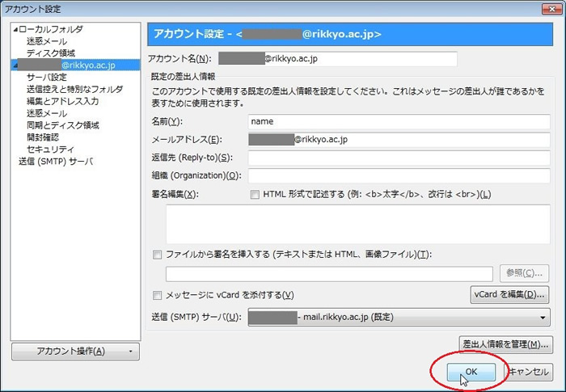Click the キャンセル button
Image resolution: width=566 pixels, height=392 pixels.
click(x=529, y=372)
